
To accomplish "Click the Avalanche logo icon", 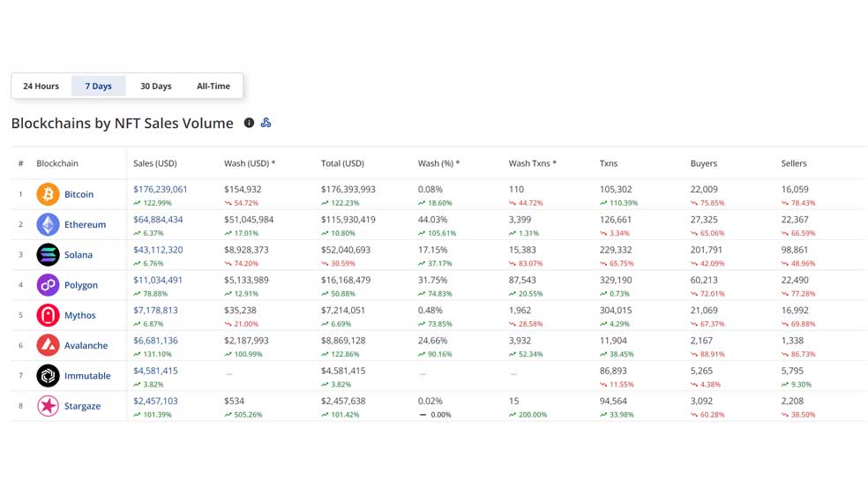I will (x=49, y=345).
